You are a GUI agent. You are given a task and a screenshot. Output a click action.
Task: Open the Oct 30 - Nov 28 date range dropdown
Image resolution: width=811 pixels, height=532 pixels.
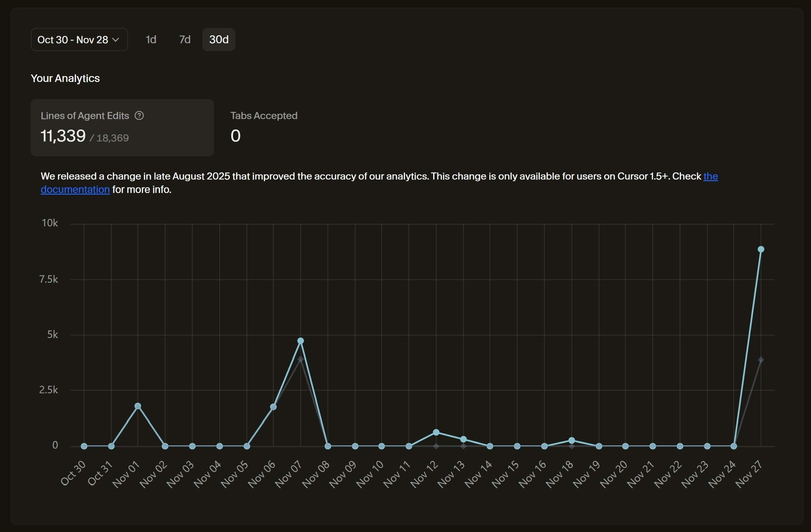(79, 40)
